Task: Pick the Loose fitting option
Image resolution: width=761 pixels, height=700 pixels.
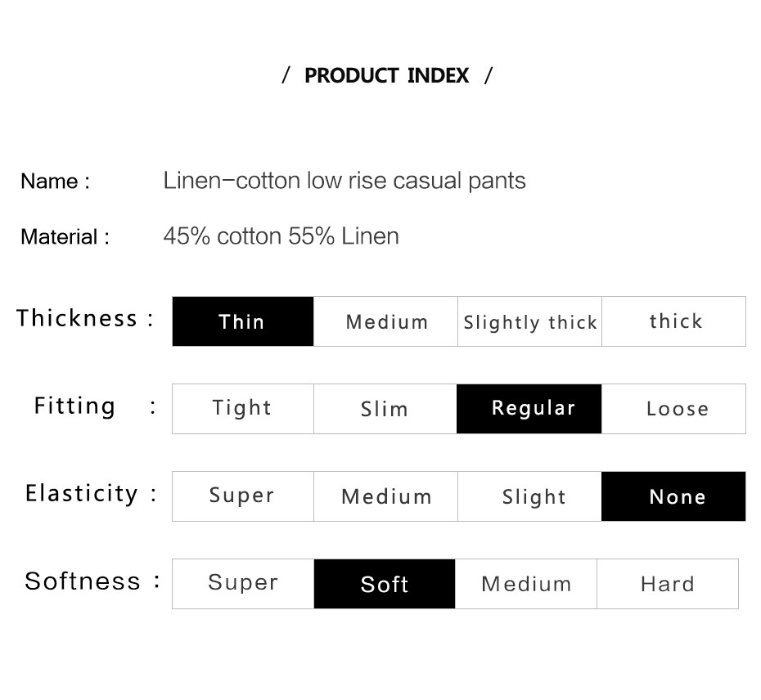Action: coord(673,408)
